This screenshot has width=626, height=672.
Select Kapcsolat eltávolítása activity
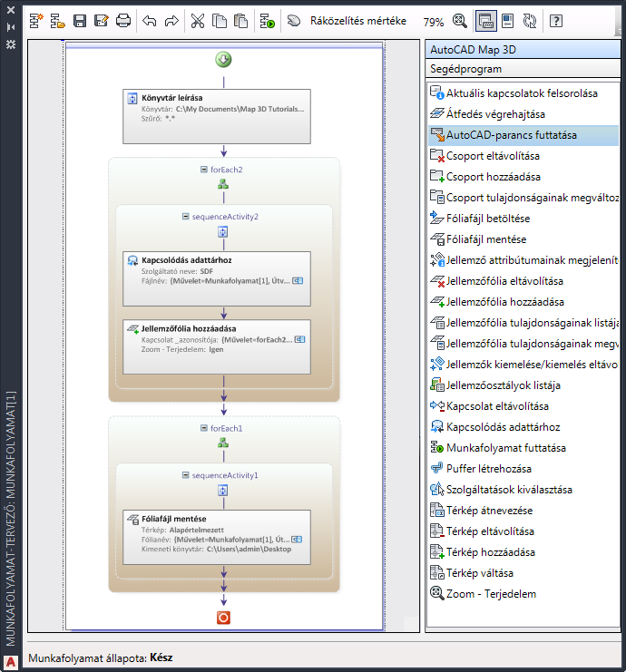click(523, 406)
